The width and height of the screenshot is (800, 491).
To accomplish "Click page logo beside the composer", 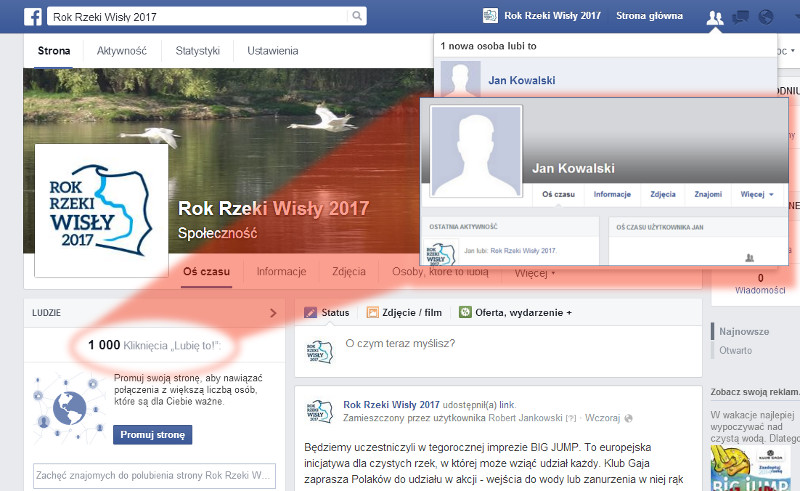I will click(x=319, y=352).
